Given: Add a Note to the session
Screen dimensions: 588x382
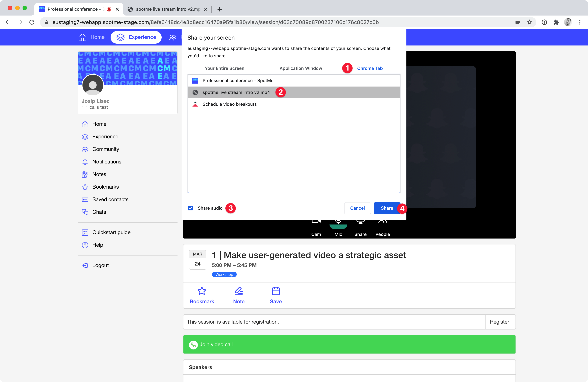Looking at the screenshot, I should 239,295.
